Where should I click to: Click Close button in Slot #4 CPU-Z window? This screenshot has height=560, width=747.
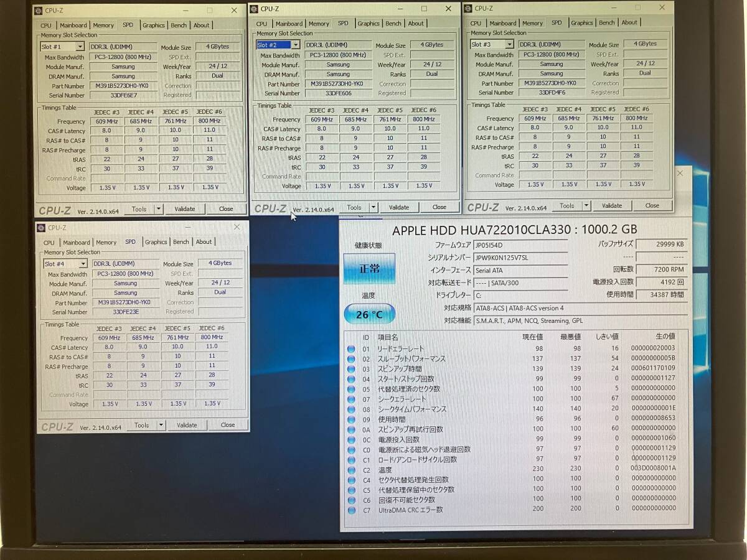[x=228, y=425]
